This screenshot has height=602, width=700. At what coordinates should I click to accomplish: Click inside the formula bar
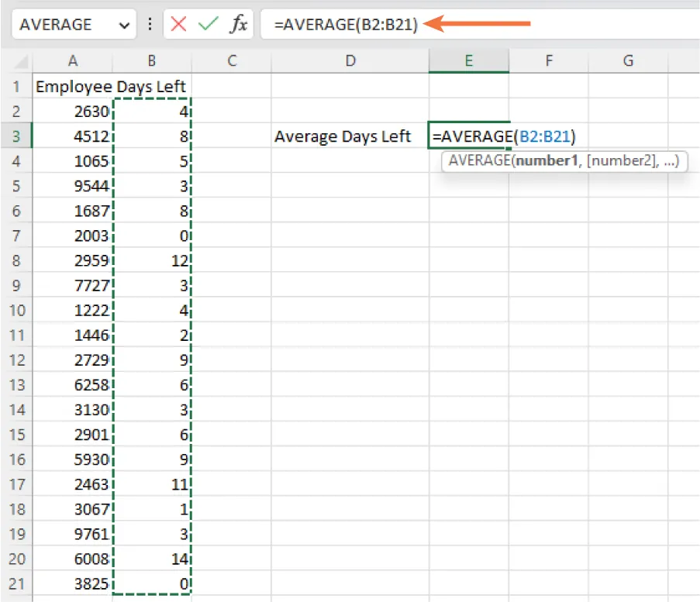click(349, 24)
